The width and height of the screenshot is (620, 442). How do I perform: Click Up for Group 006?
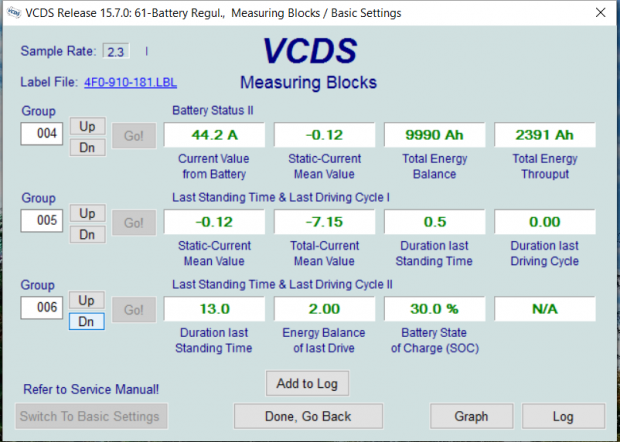[87, 300]
